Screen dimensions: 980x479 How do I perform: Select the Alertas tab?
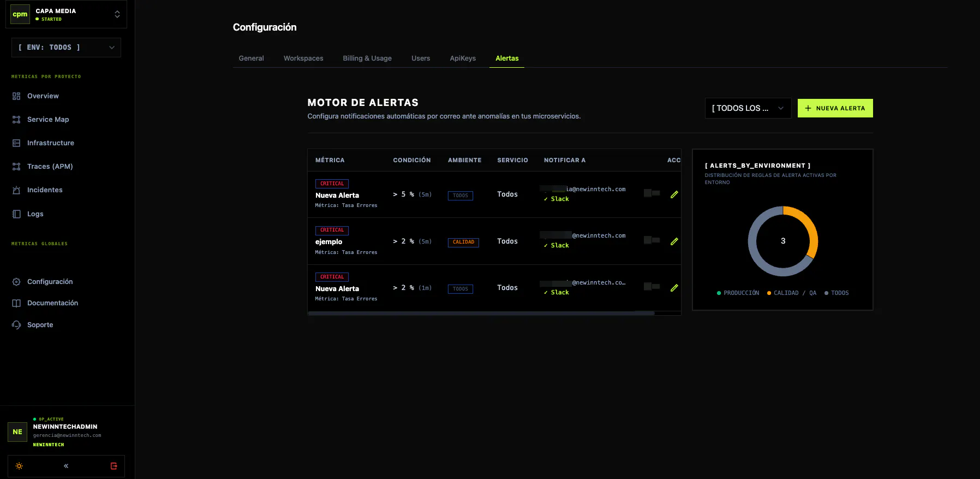507,58
